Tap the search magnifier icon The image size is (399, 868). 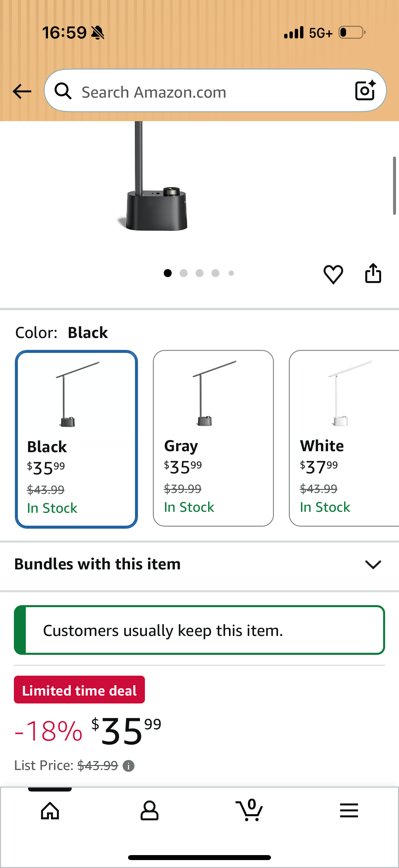(63, 91)
